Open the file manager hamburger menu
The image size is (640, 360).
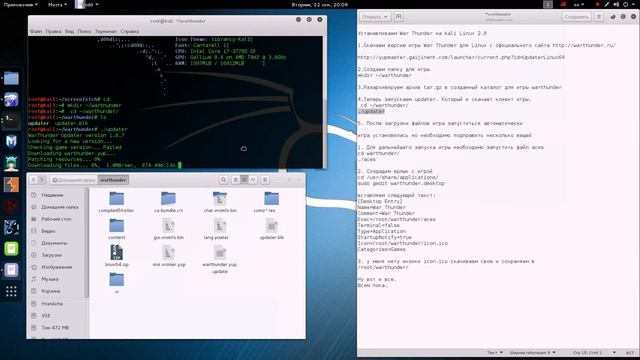(x=265, y=180)
